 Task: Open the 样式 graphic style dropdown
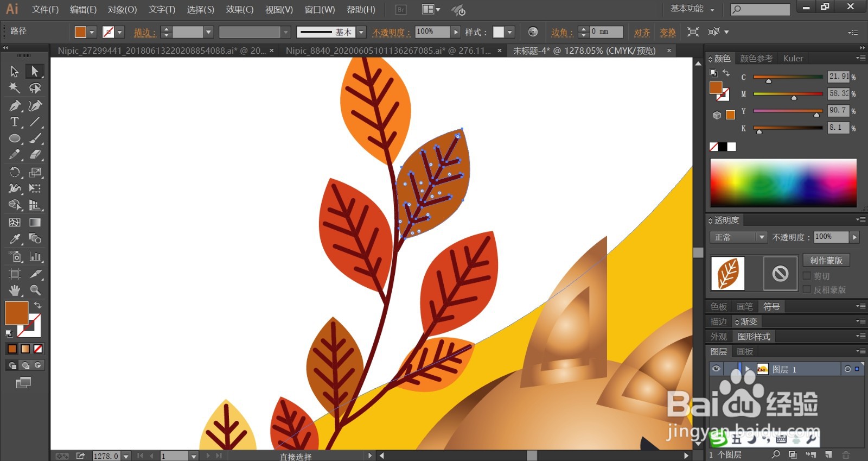point(510,32)
